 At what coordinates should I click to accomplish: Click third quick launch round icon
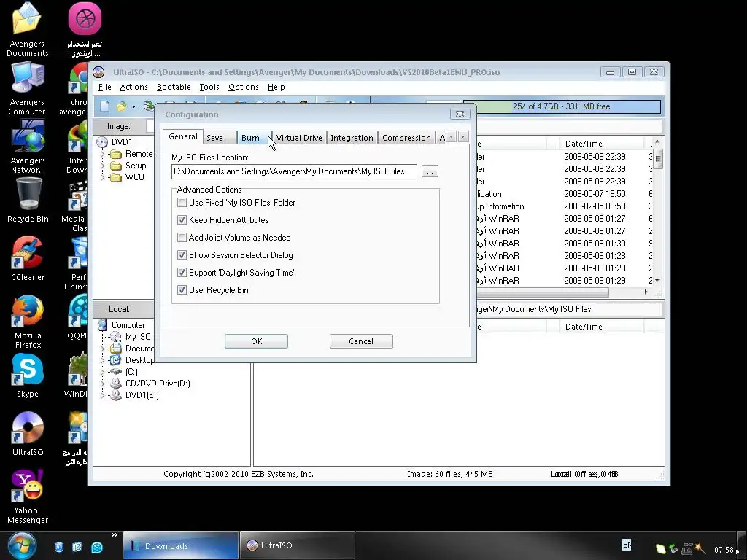point(97,547)
